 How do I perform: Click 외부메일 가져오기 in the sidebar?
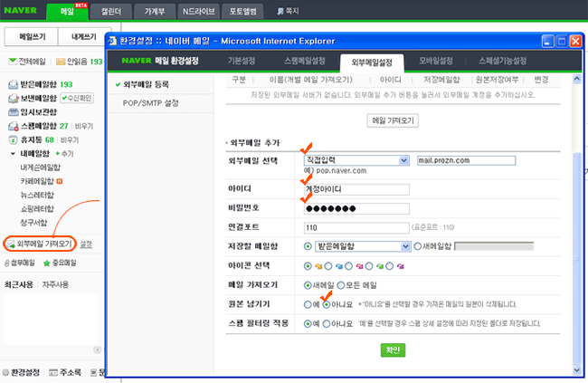43,244
